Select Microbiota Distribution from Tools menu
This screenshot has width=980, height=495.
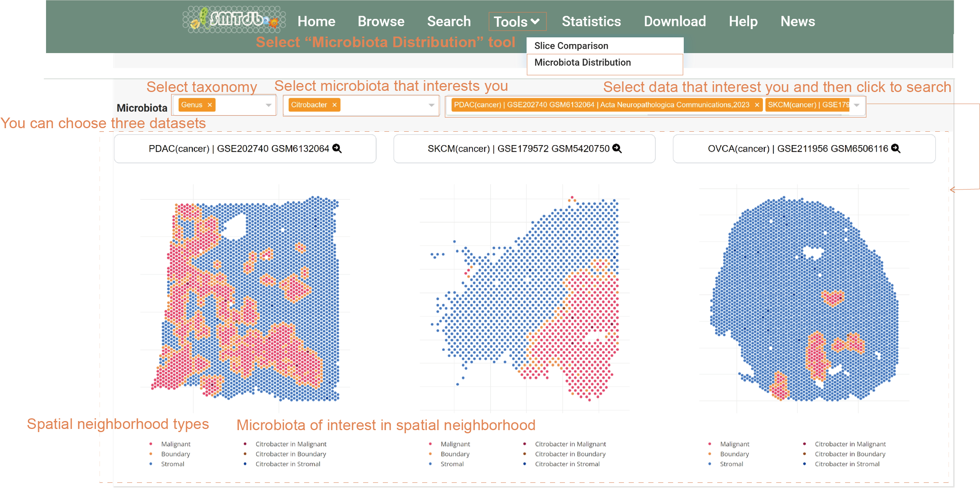pos(582,63)
